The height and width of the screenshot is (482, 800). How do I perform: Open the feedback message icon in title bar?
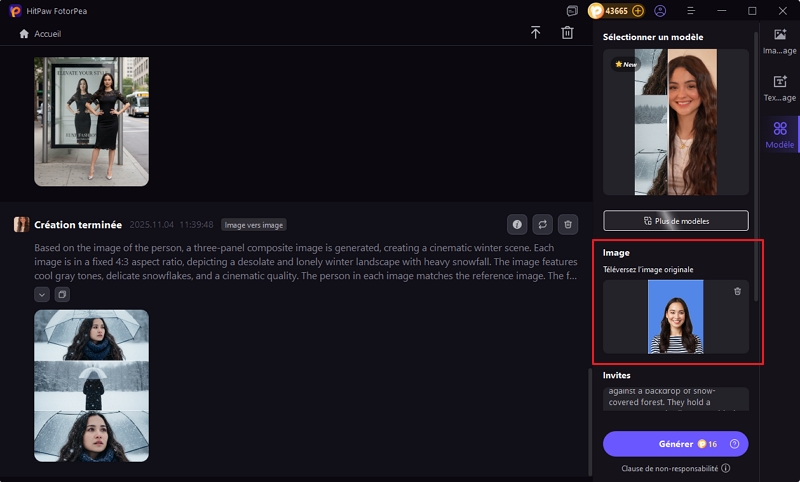[x=572, y=11]
